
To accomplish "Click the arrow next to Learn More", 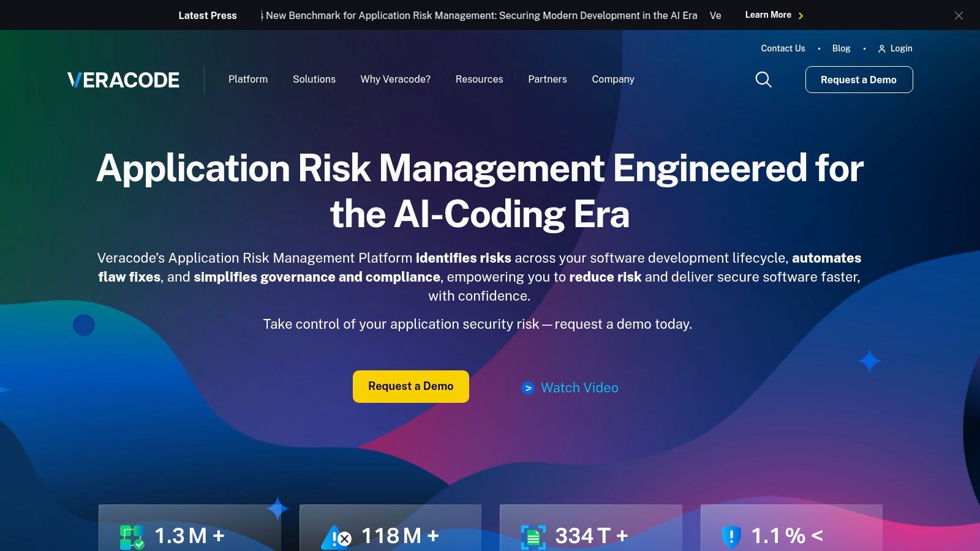I will click(x=801, y=16).
